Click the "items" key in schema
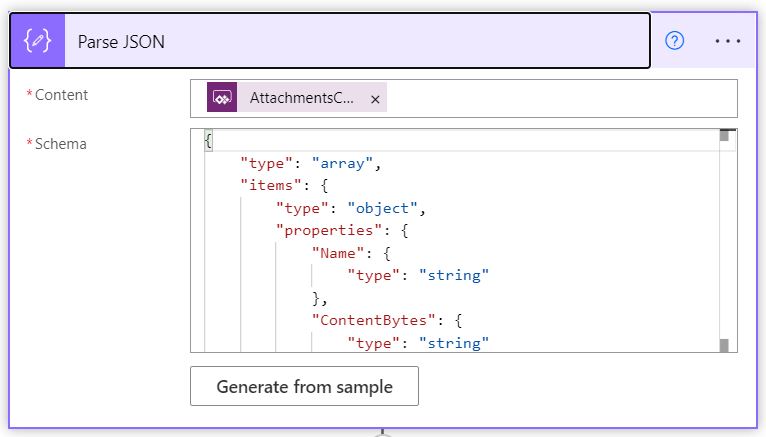This screenshot has height=437, width=766. click(271, 186)
